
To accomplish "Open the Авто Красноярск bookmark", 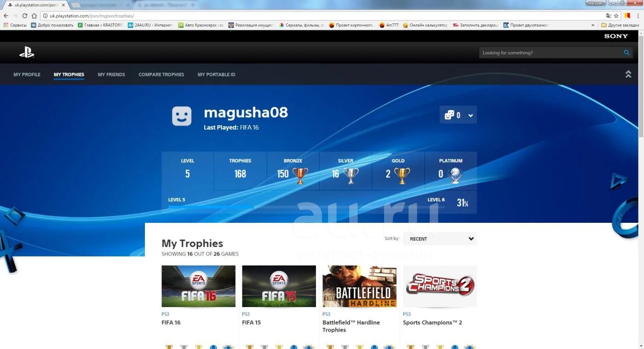I will point(201,25).
